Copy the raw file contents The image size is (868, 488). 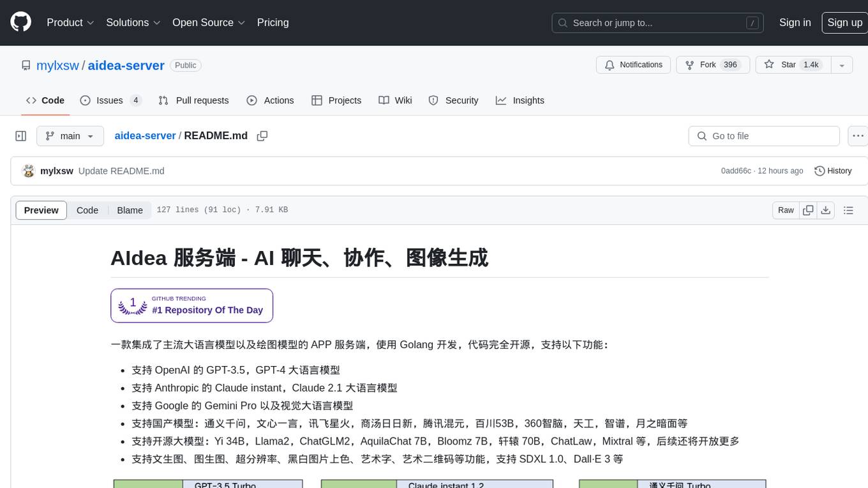(x=808, y=210)
